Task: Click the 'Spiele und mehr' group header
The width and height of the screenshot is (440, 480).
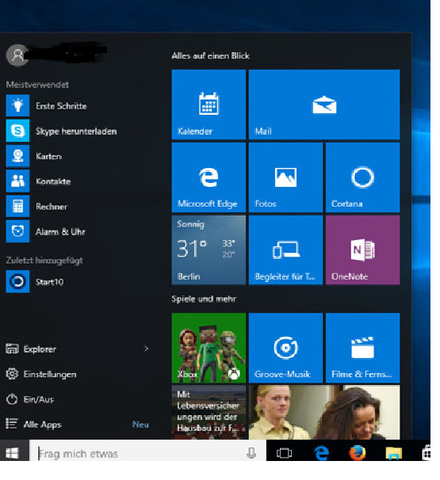Action: (204, 299)
